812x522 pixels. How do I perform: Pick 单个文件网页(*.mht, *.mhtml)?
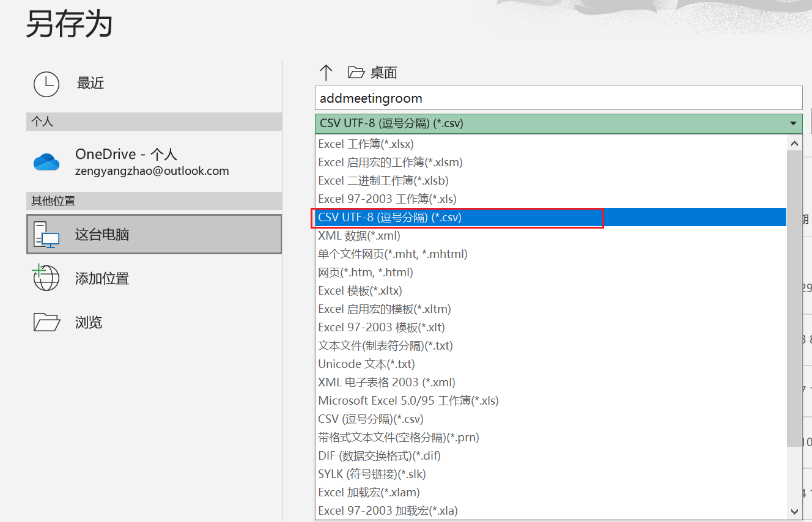[x=551, y=254]
